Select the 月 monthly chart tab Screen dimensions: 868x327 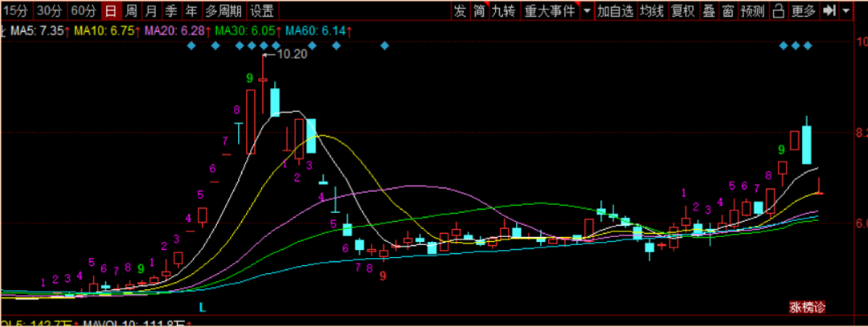150,10
